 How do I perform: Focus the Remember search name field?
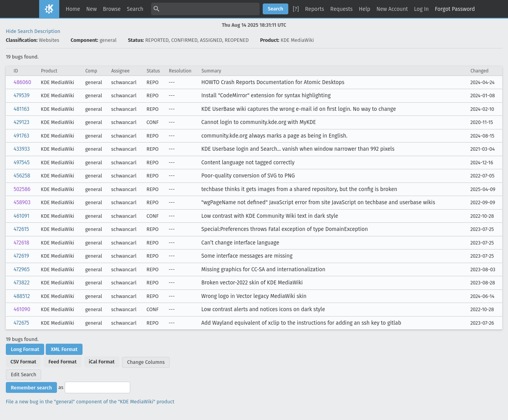pyautogui.click(x=97, y=387)
